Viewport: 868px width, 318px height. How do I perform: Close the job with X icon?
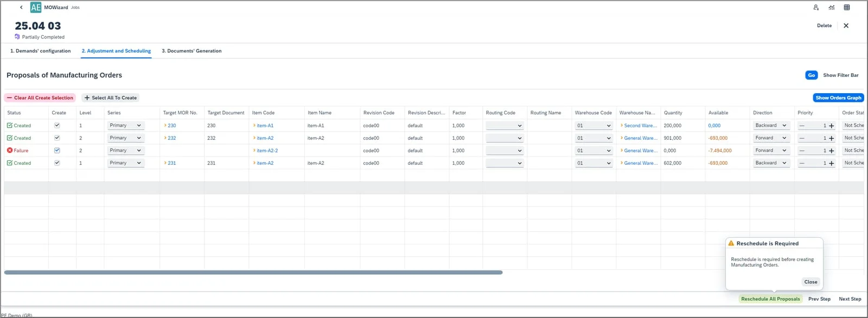(x=846, y=25)
